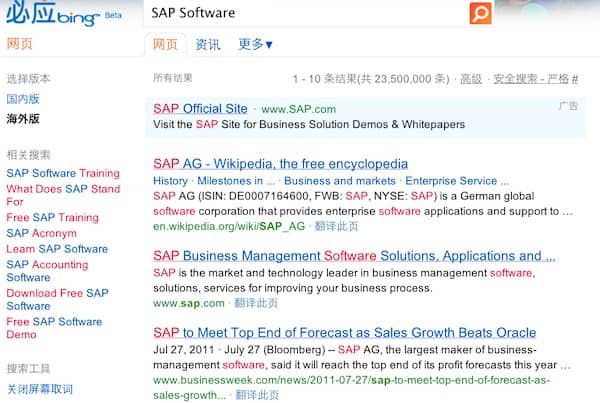The image size is (600, 403).
Task: Open related search Free SAP Software Demo
Action: click(54, 328)
